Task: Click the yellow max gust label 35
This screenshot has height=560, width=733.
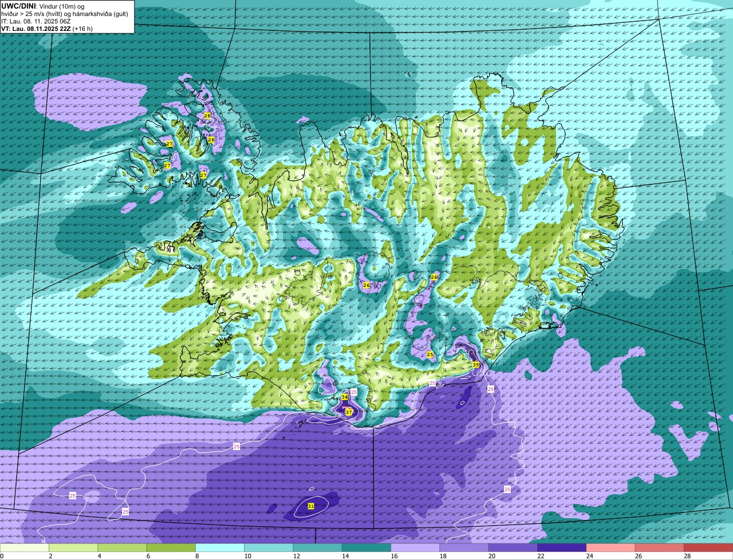Action: coord(476,364)
